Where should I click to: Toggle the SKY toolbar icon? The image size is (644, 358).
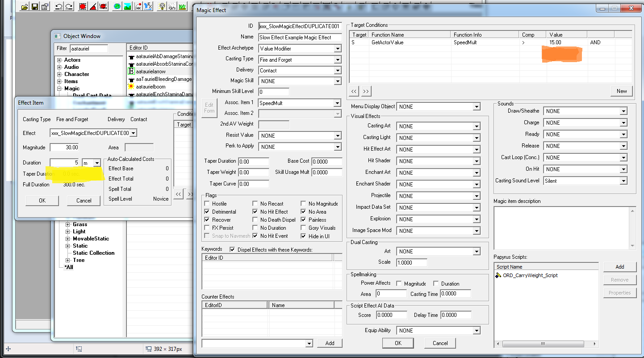[172, 6]
